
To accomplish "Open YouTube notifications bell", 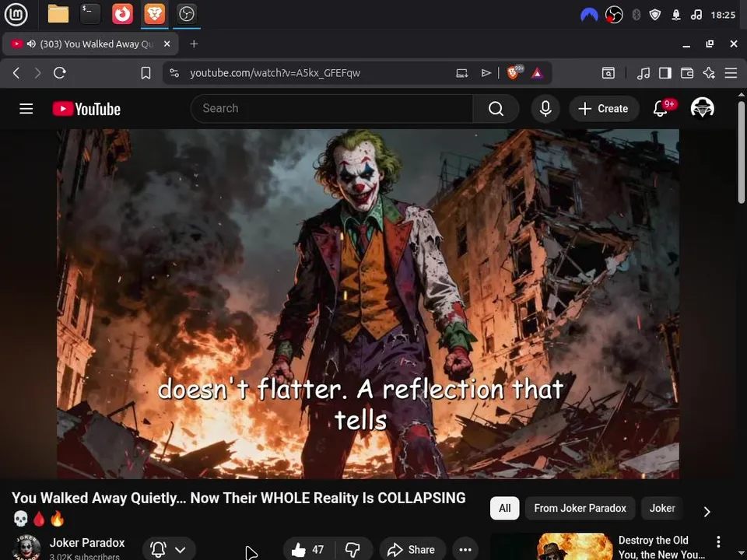I will [x=661, y=109].
